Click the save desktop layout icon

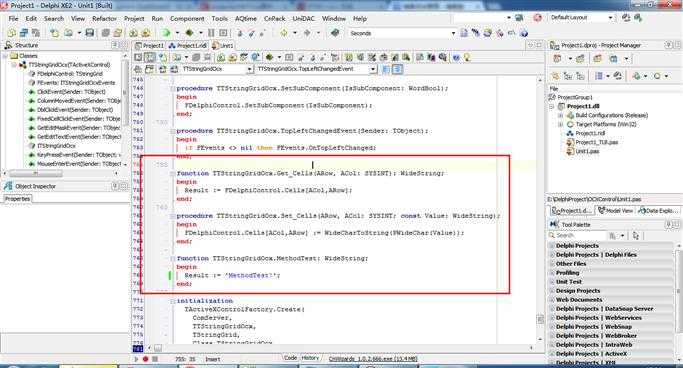(626, 18)
